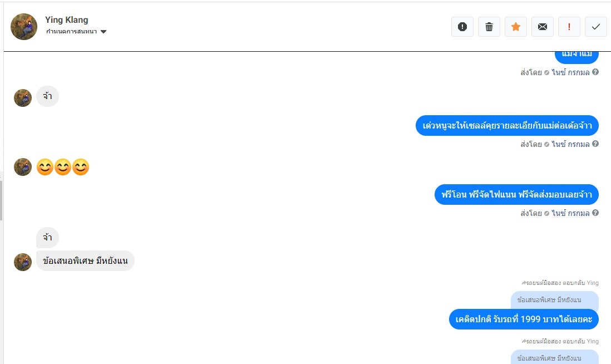Click quoted reply above the 1999 message
611x364 pixels.
(x=554, y=301)
